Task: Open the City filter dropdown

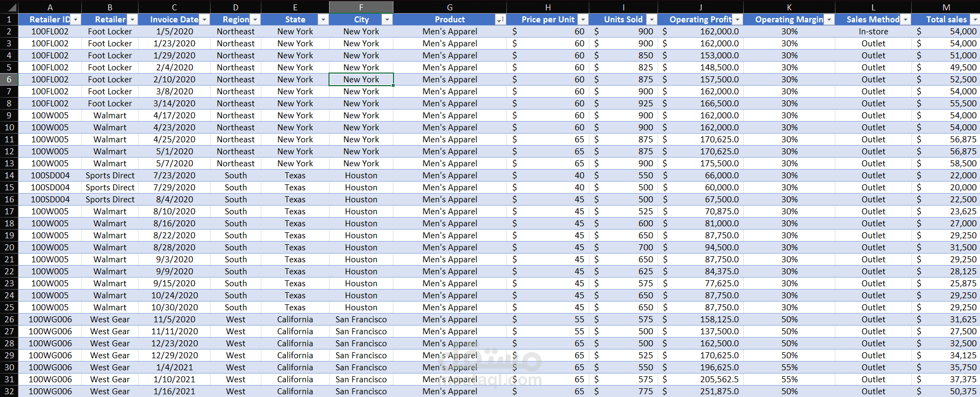Action: tap(387, 20)
